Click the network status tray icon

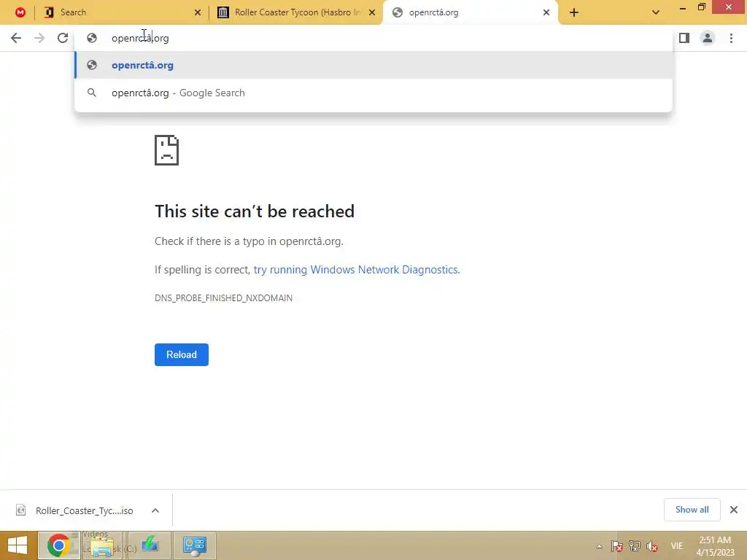[635, 546]
